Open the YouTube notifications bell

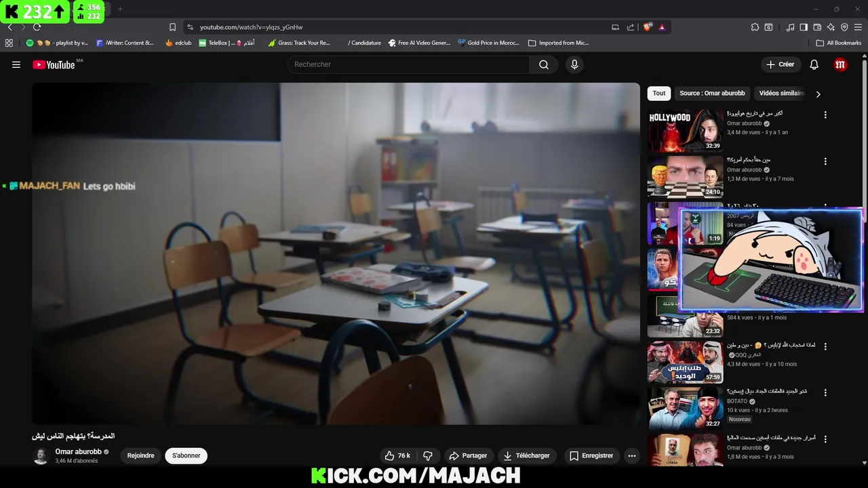(814, 64)
